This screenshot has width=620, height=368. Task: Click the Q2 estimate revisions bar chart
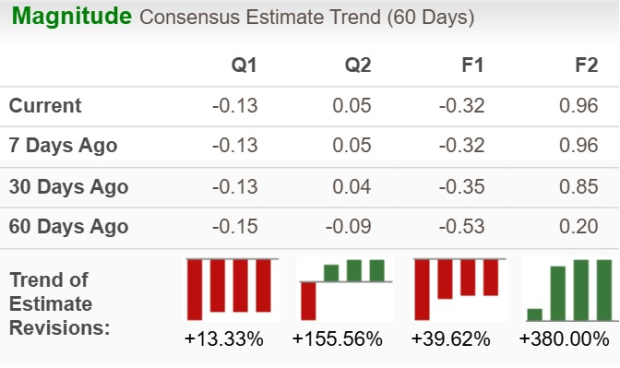[346, 289]
